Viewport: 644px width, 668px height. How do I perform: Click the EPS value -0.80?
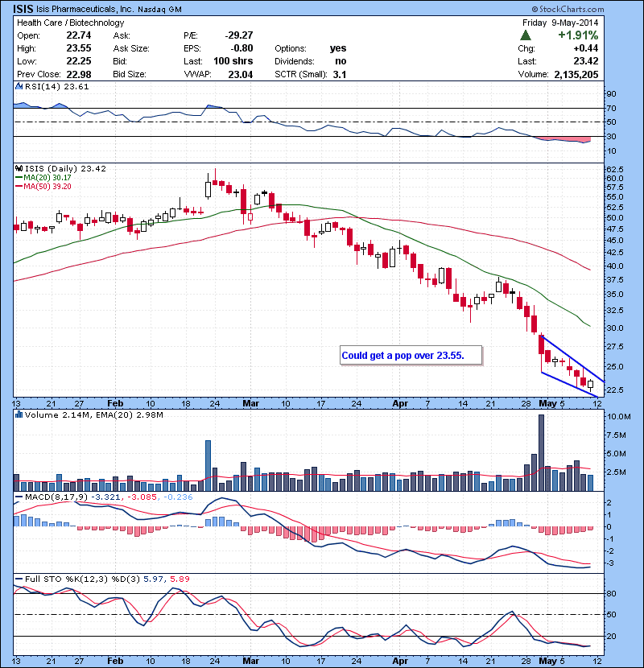point(242,48)
